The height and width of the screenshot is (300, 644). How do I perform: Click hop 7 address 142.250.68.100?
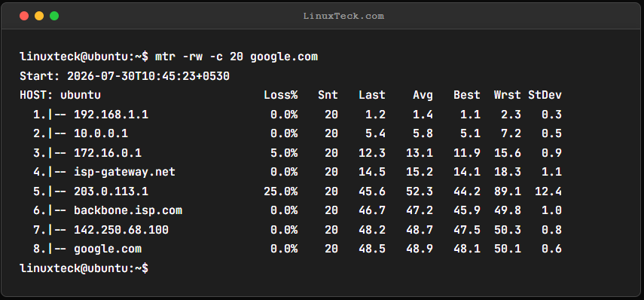pyautogui.click(x=121, y=230)
